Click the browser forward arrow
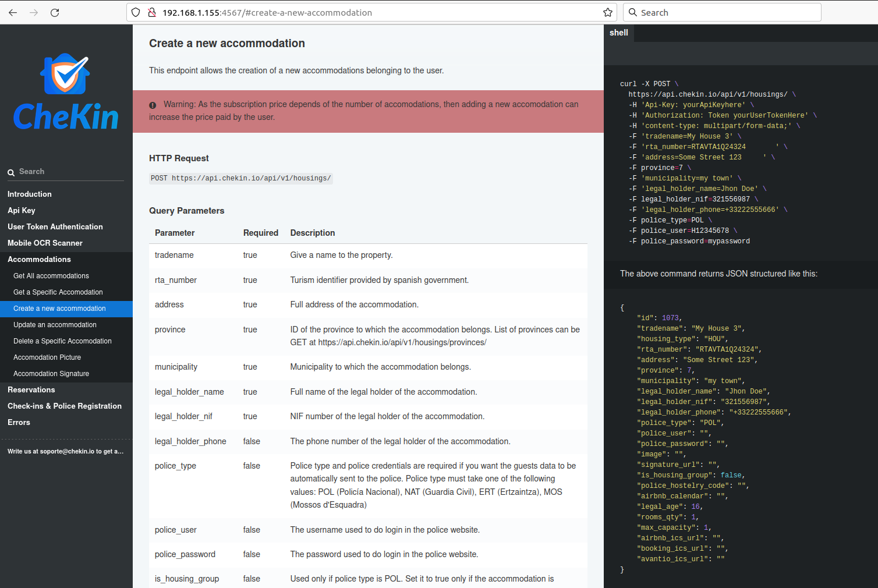Viewport: 878px width, 588px height. (34, 12)
